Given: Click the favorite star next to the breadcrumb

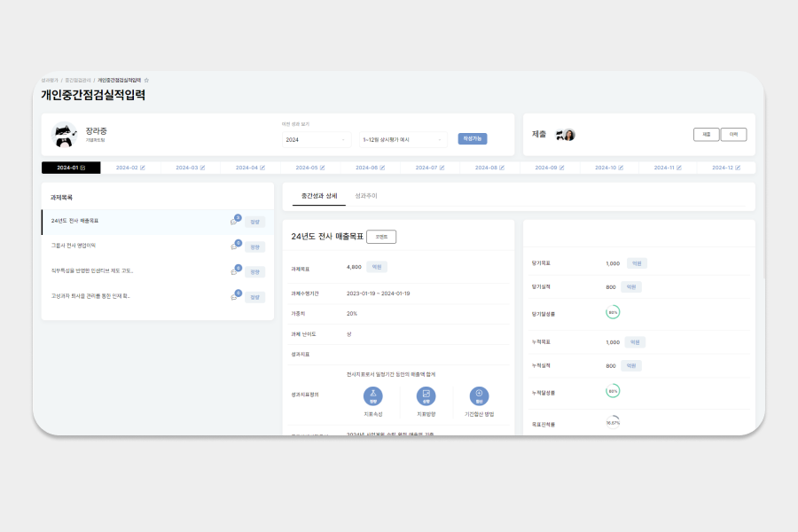Looking at the screenshot, I should (x=147, y=80).
